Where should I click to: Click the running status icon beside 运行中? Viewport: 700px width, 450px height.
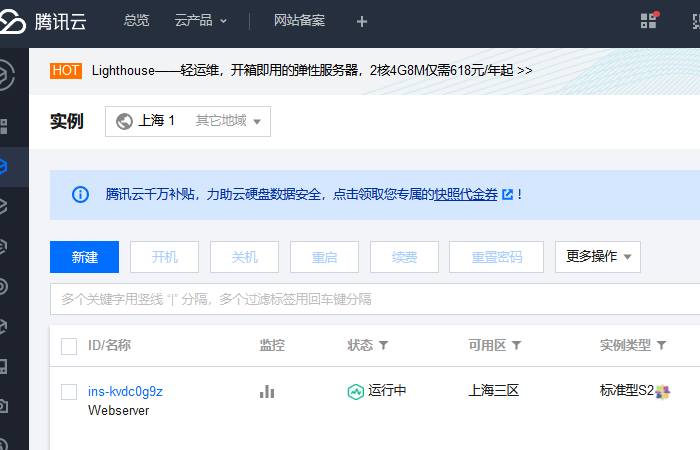[356, 392]
